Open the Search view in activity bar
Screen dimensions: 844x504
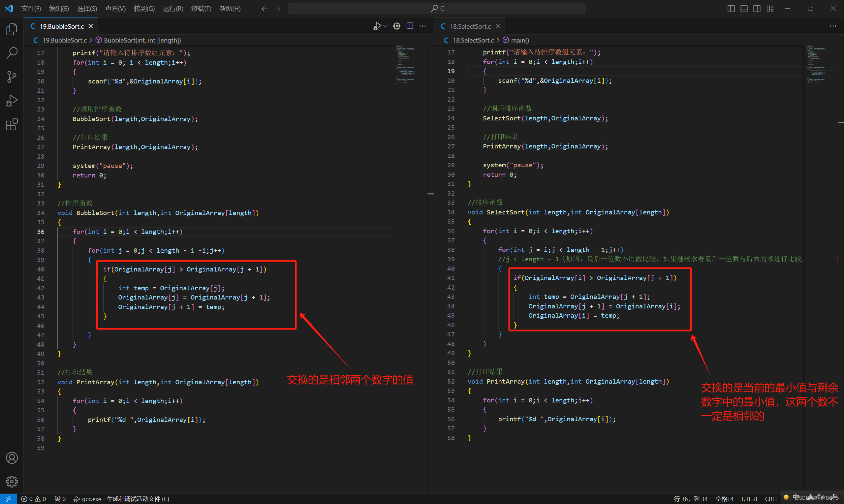click(12, 53)
